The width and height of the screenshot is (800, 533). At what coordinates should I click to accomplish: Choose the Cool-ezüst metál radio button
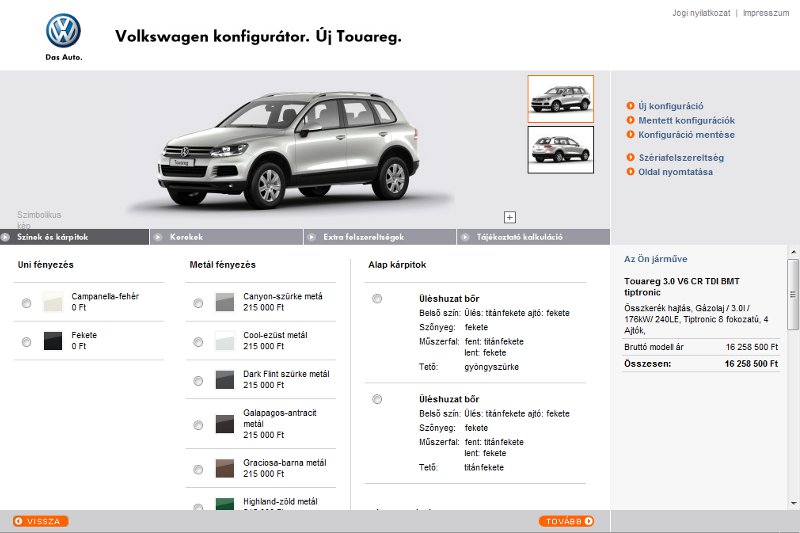point(198,341)
